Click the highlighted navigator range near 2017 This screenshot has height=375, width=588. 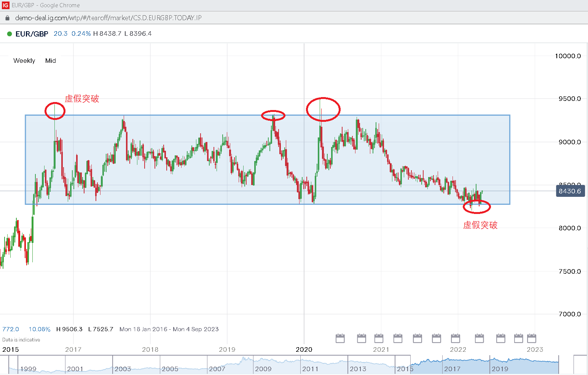coord(452,369)
